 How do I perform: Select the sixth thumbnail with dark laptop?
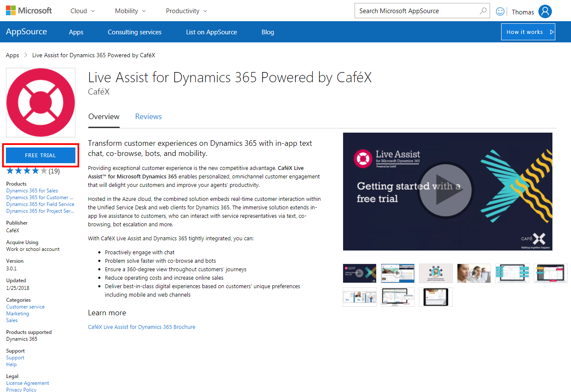click(550, 273)
